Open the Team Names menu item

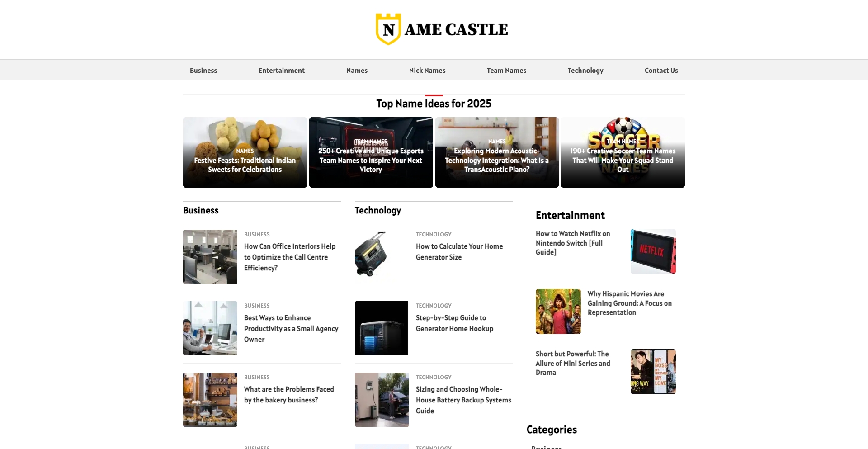506,70
